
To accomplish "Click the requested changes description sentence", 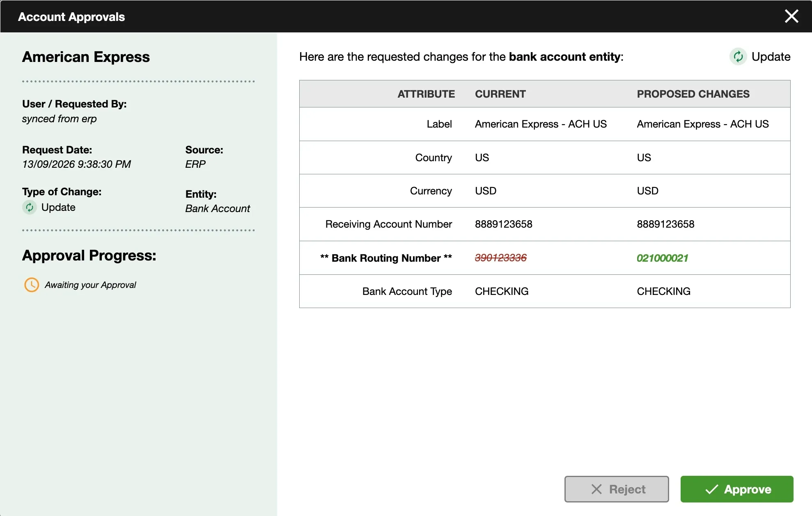I will point(461,57).
